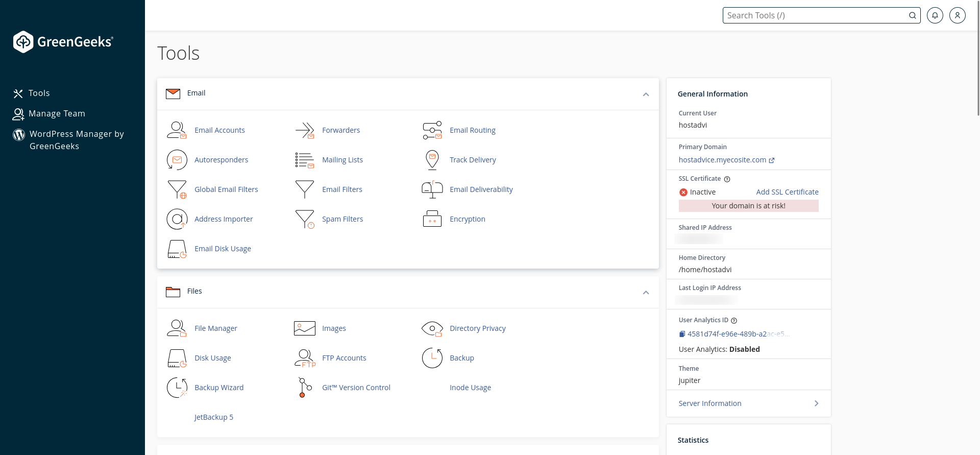The height and width of the screenshot is (455, 980).
Task: Open the user account menu icon
Action: tap(958, 15)
